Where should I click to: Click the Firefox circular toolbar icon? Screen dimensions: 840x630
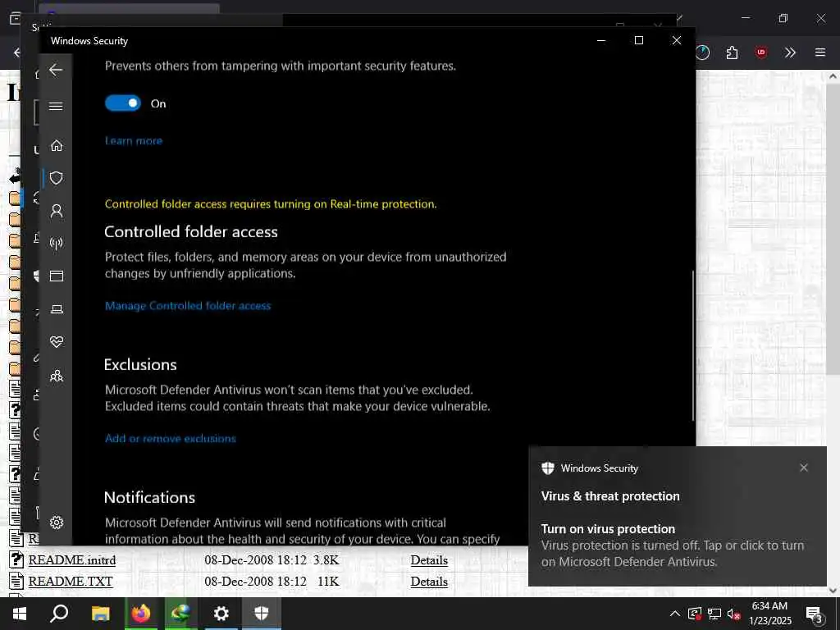(702, 52)
